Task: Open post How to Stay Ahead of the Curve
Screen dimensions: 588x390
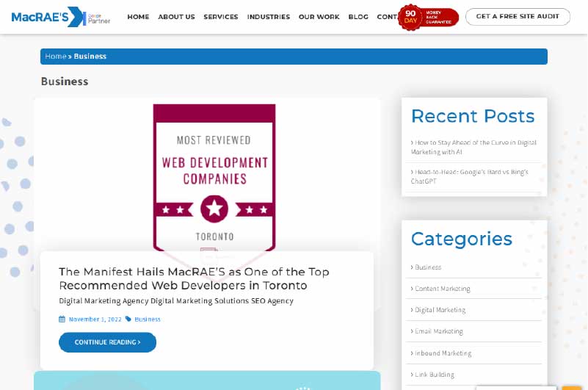Action: point(473,147)
